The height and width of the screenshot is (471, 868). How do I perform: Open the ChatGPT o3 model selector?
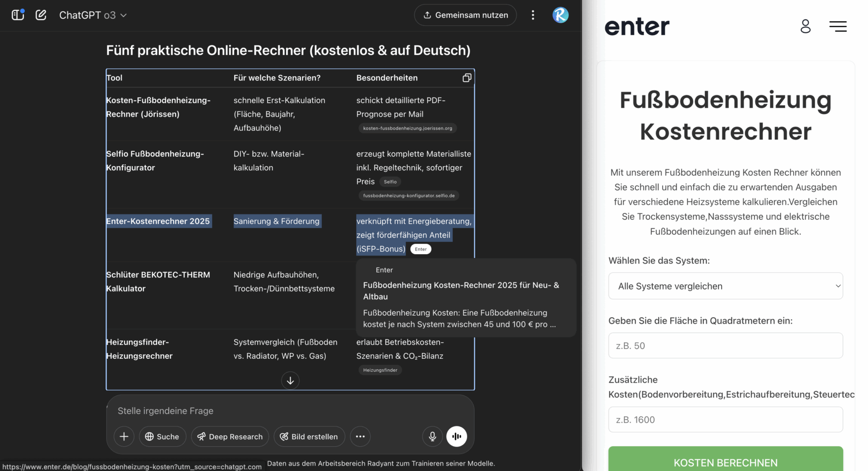point(93,15)
